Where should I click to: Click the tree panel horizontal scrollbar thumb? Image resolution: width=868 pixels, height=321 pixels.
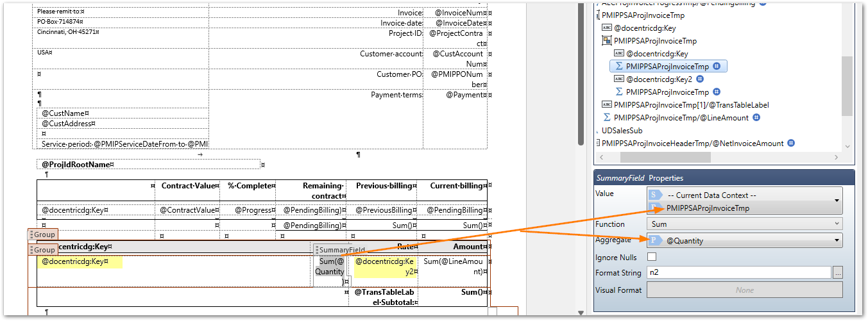click(667, 158)
